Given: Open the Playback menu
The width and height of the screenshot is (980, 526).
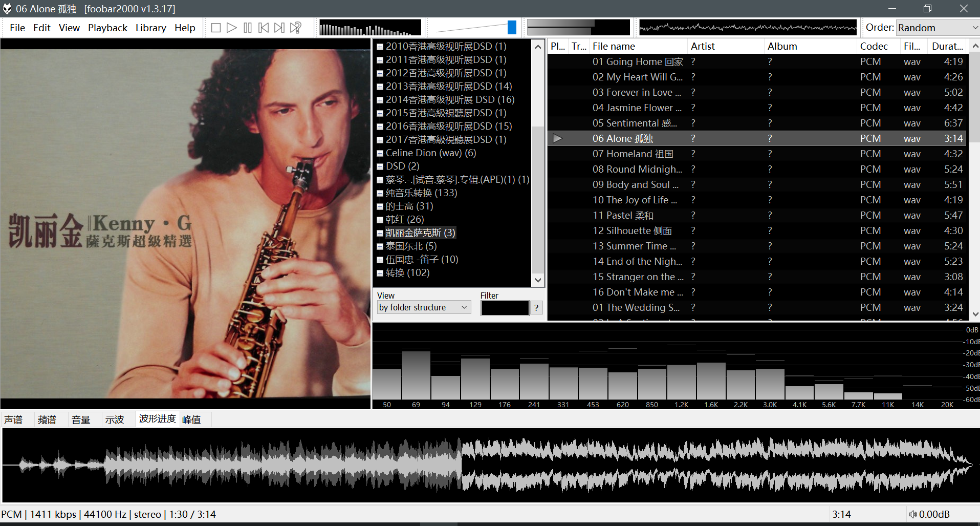Looking at the screenshot, I should (107, 28).
